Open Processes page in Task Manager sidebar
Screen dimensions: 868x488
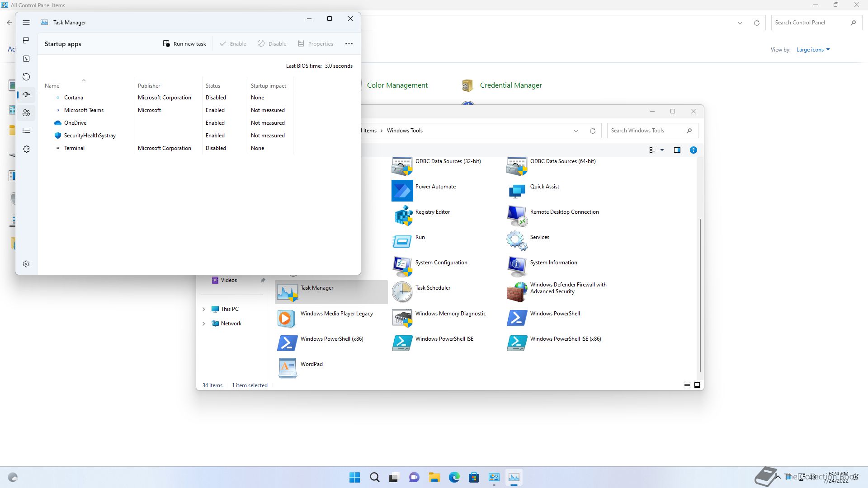(x=26, y=41)
